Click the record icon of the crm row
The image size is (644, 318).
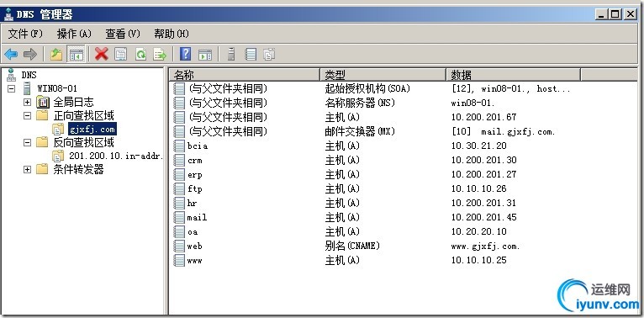[x=179, y=160]
